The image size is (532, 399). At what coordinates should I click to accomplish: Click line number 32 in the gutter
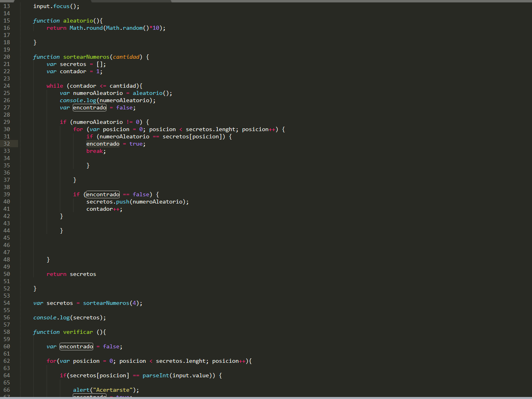coord(7,144)
